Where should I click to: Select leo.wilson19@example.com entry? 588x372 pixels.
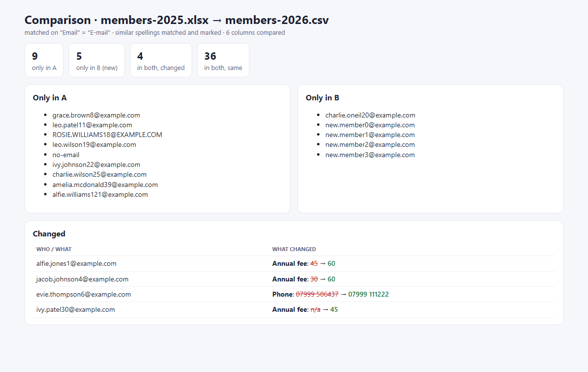click(94, 144)
